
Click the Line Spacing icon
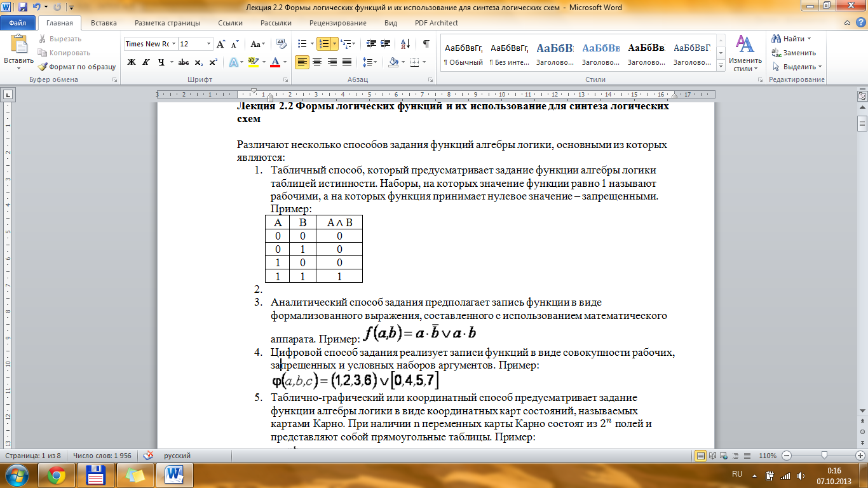(367, 62)
